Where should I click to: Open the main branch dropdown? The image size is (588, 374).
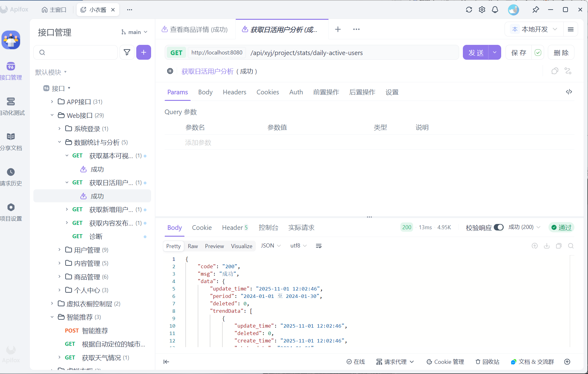click(x=134, y=32)
